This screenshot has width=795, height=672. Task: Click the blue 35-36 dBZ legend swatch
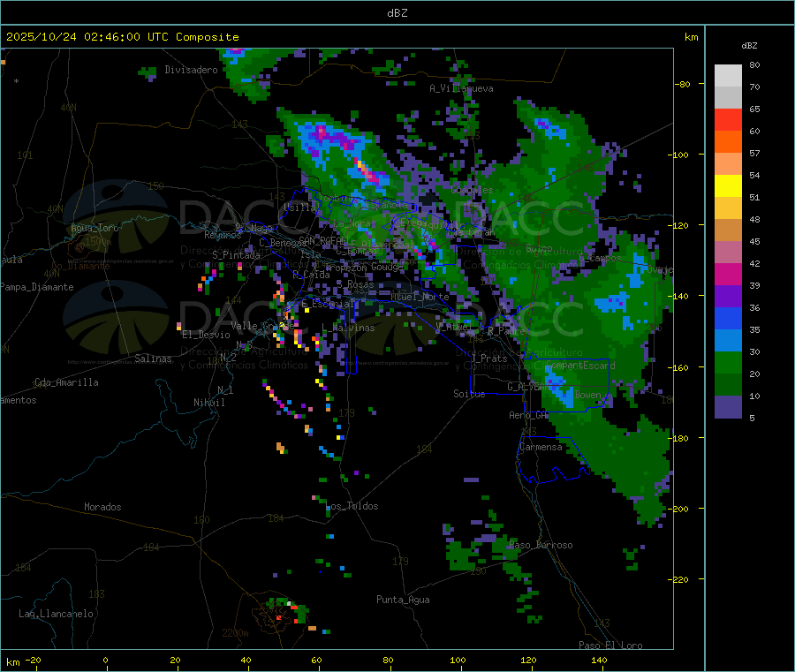tap(728, 318)
